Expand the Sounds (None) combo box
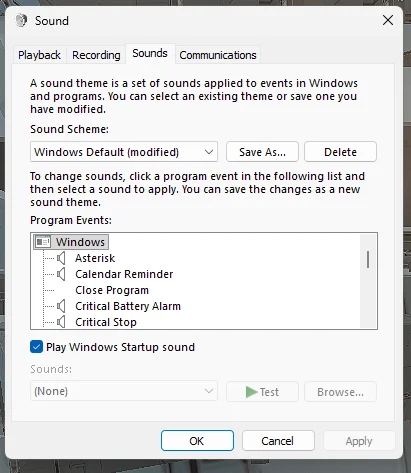This screenshot has width=411, height=473. [x=124, y=391]
